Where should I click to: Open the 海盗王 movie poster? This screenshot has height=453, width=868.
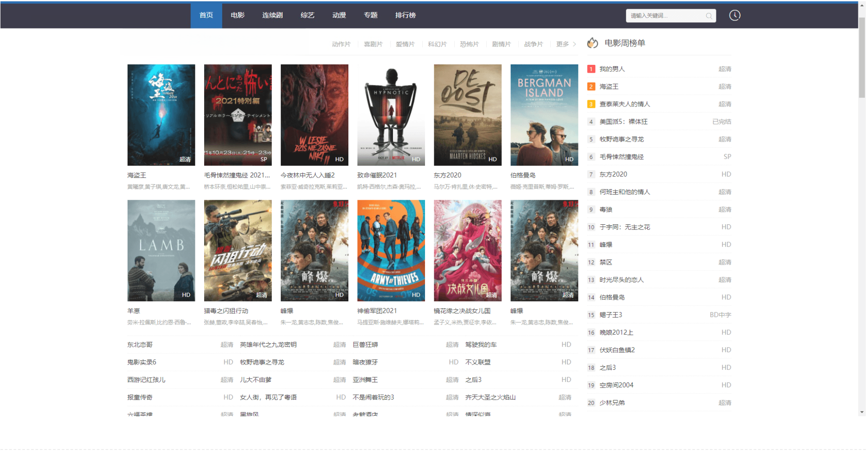click(x=161, y=115)
